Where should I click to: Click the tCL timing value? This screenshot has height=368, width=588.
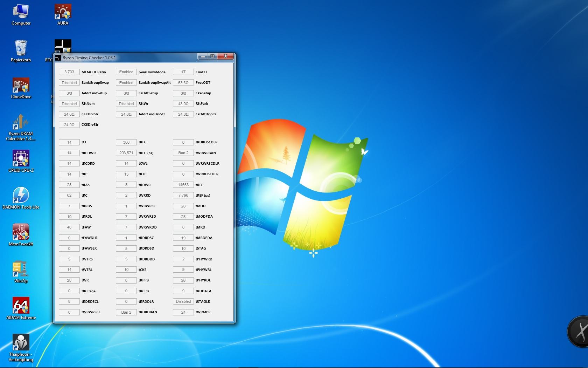point(69,142)
